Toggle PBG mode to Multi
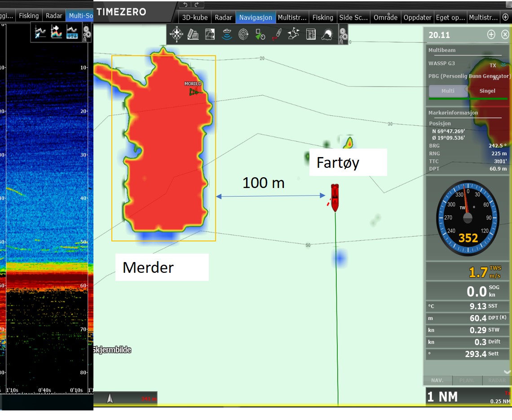The image size is (512, 420). (448, 91)
